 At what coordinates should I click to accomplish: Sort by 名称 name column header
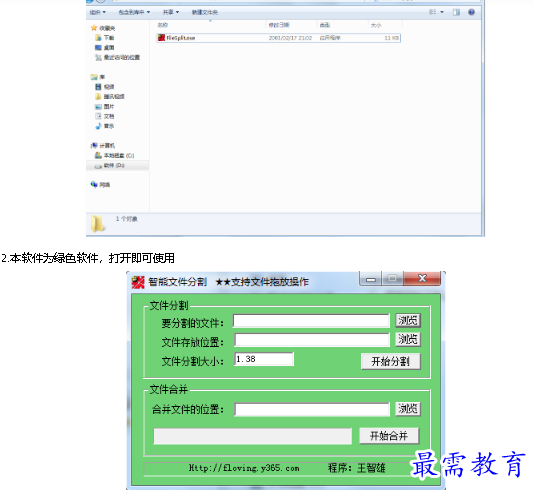click(x=163, y=25)
